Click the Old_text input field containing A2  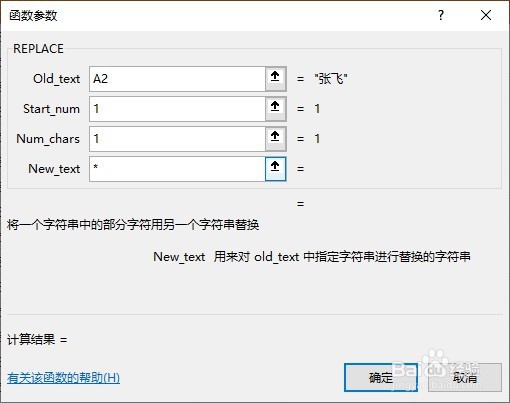pos(177,79)
